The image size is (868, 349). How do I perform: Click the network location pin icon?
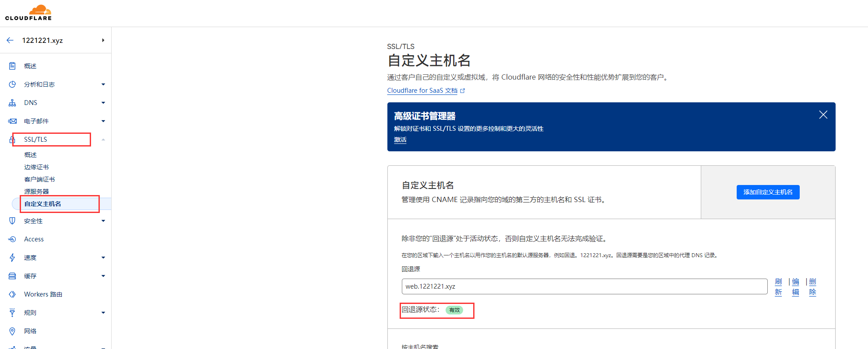pyautogui.click(x=12, y=331)
